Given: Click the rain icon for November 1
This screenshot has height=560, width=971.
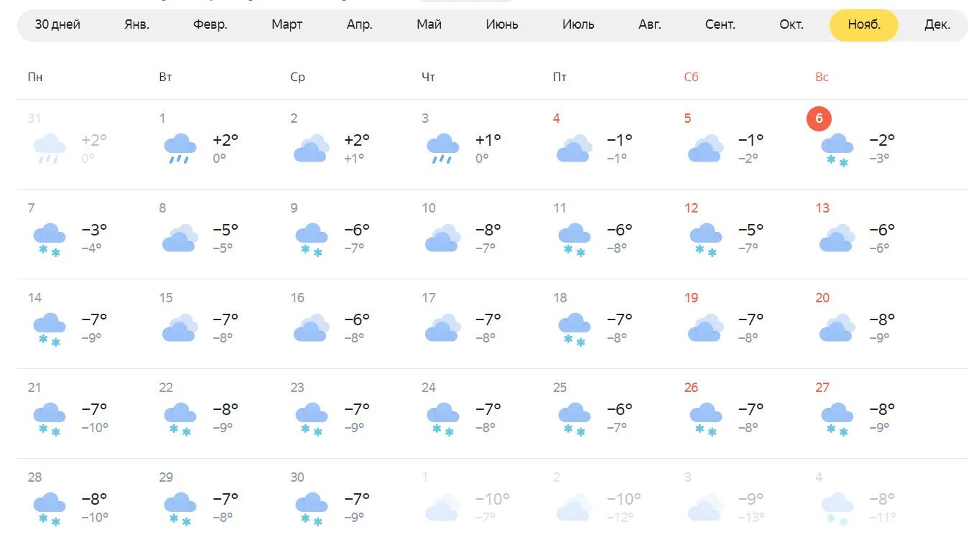Looking at the screenshot, I should tap(180, 149).
